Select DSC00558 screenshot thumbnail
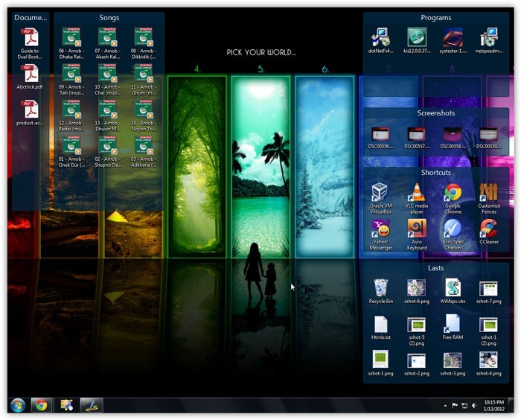This screenshot has height=420, width=521. [453, 138]
